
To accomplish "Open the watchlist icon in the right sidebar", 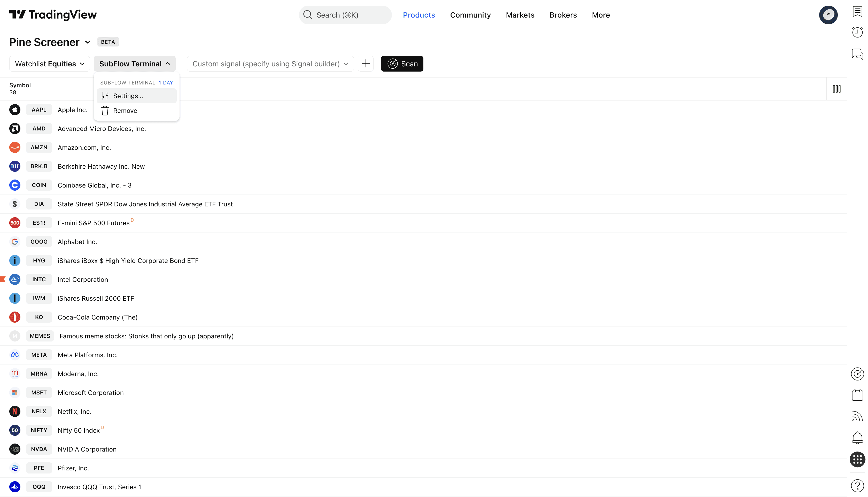I will (857, 11).
